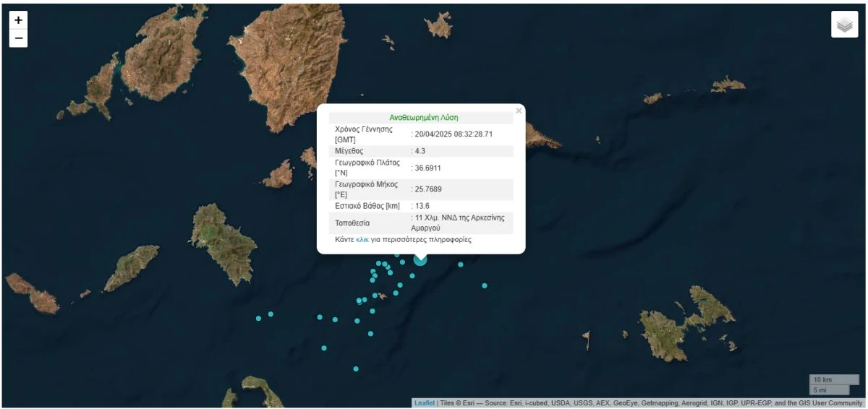
Task: Open the map layers control
Action: coord(844,25)
